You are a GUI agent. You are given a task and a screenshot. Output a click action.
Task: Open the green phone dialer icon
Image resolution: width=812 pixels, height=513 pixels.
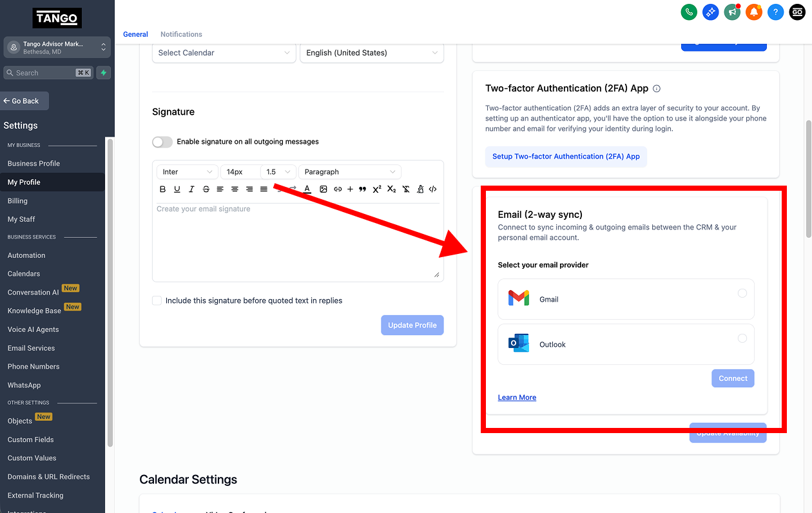coord(689,12)
